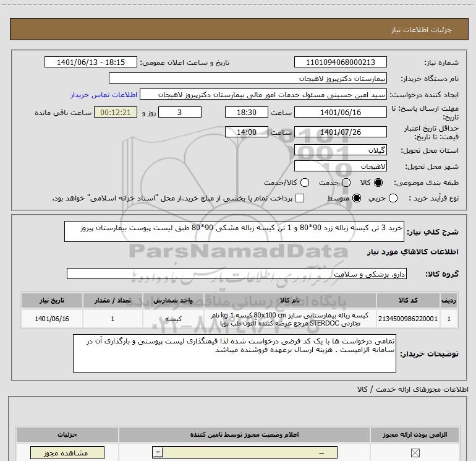Click the need number field 1101094068000213
The width and height of the screenshot is (476, 461).
[x=341, y=62]
